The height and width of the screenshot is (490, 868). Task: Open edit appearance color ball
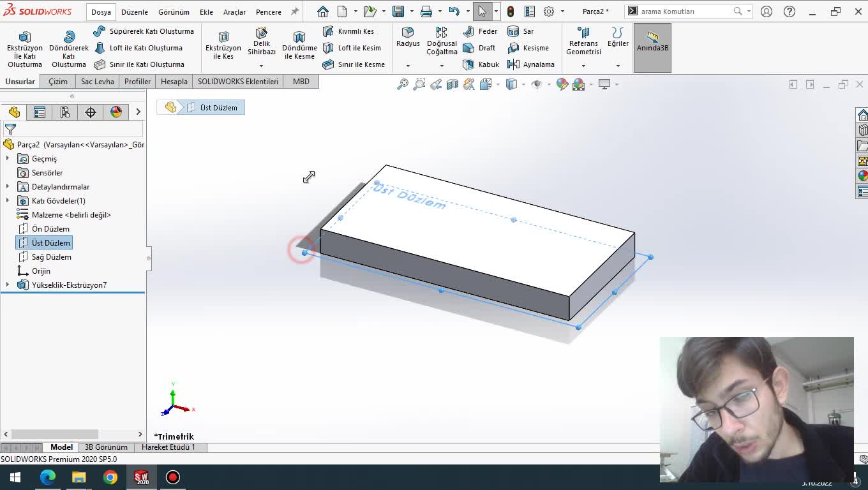coord(562,84)
